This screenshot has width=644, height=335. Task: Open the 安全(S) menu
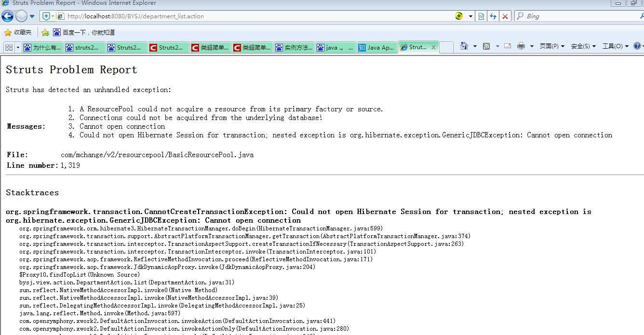583,46
